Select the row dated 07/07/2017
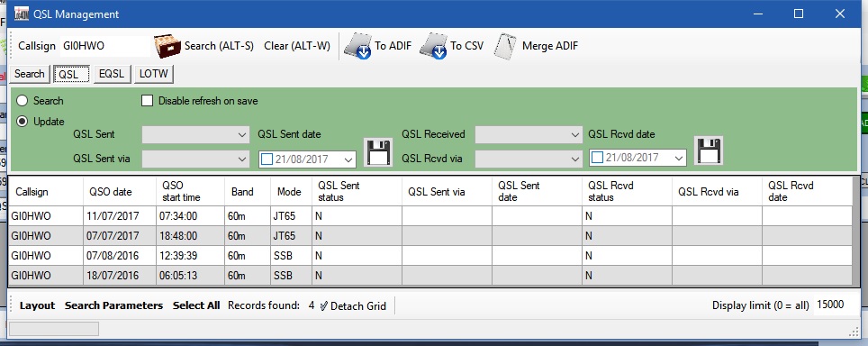Screen dimensions: 868x346 click(430, 236)
